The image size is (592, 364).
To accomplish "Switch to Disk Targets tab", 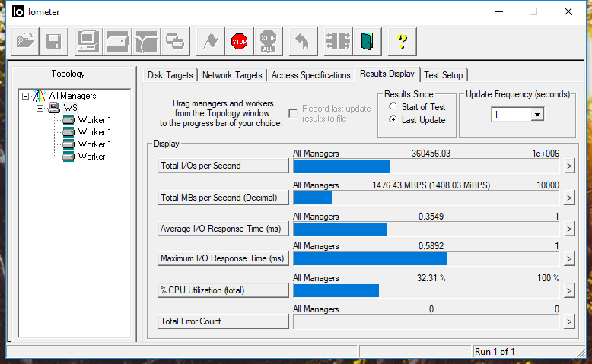I will pos(170,75).
